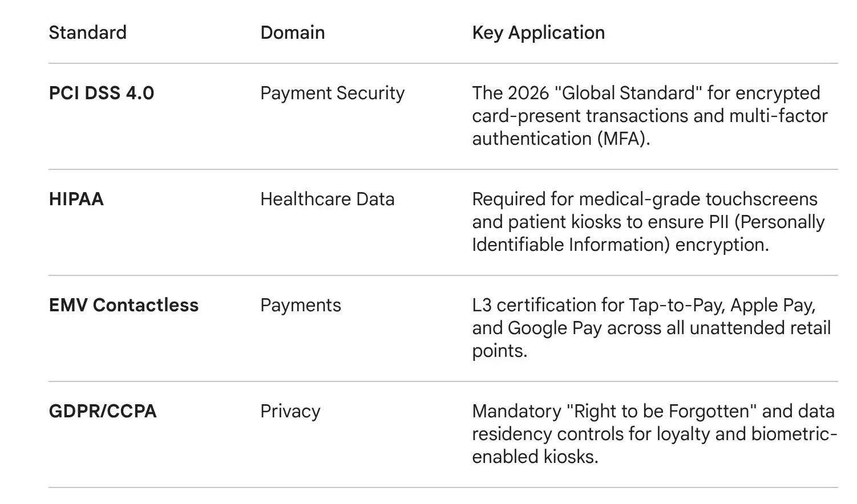This screenshot has height=504, width=857.
Task: Click the "Identifiable Information) encryption." line
Action: pos(620,245)
